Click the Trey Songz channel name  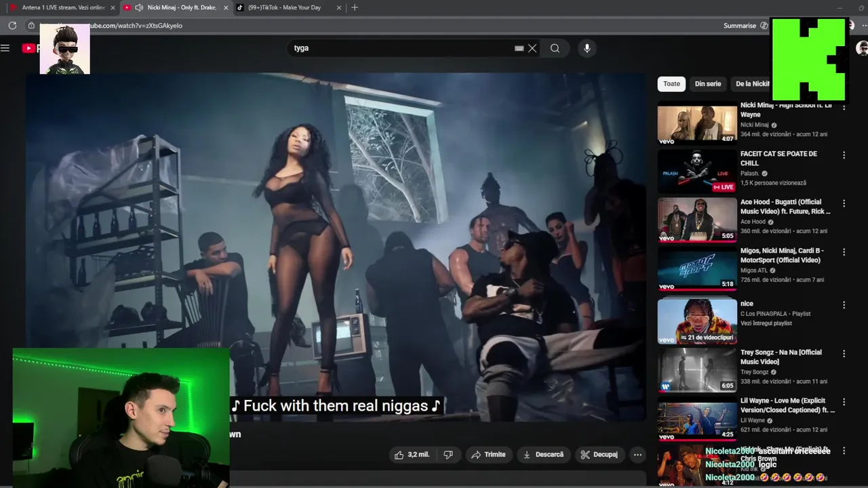(754, 372)
